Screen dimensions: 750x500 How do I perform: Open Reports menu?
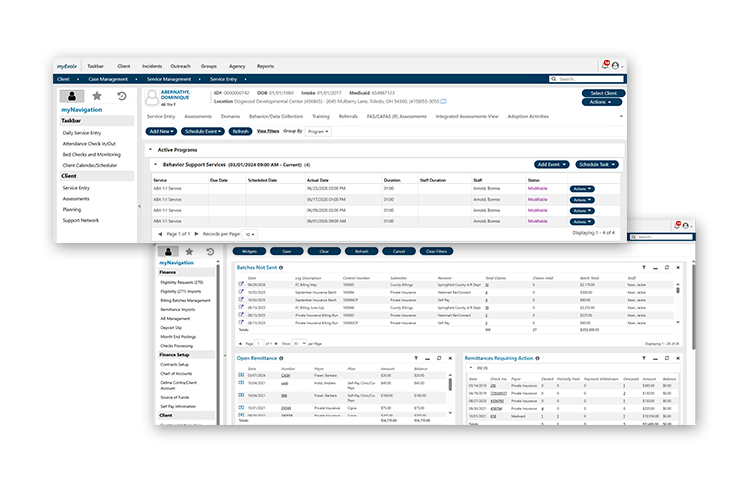pos(265,66)
